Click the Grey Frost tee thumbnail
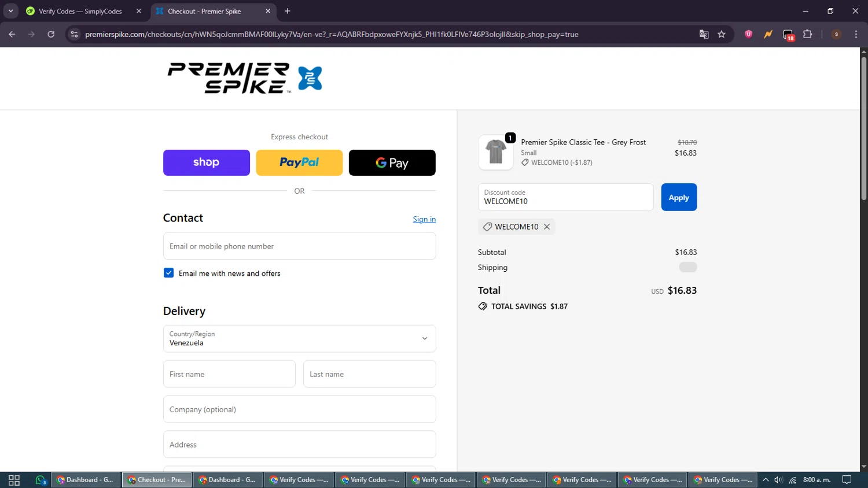This screenshot has width=868, height=488. 496,152
